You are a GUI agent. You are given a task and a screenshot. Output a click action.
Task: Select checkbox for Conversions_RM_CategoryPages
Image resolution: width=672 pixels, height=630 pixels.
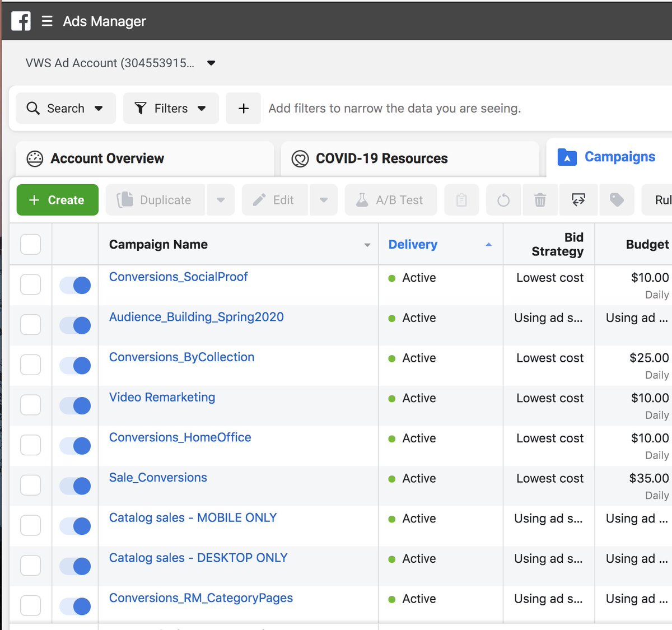click(30, 606)
